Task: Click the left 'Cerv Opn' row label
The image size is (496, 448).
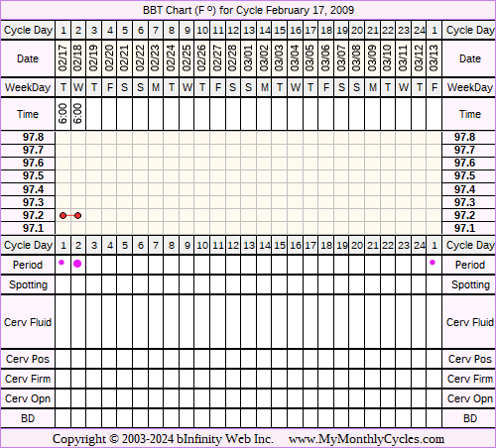Action: click(28, 398)
